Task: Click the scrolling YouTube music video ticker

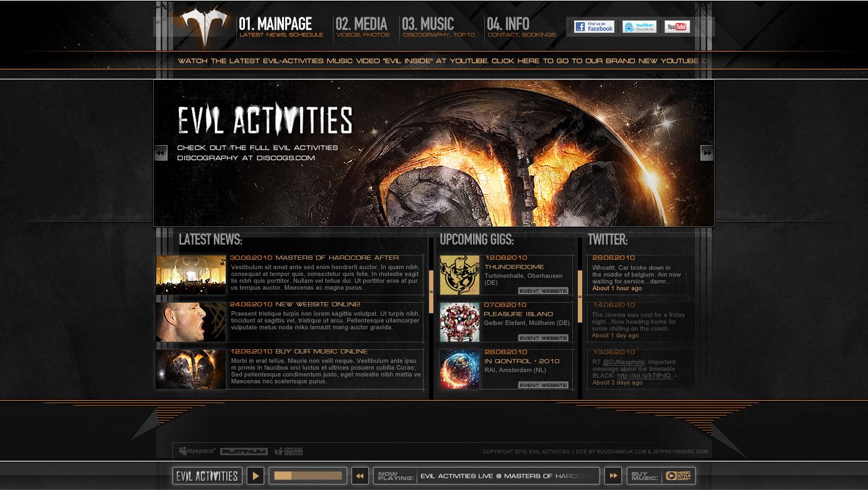Action: click(x=443, y=61)
